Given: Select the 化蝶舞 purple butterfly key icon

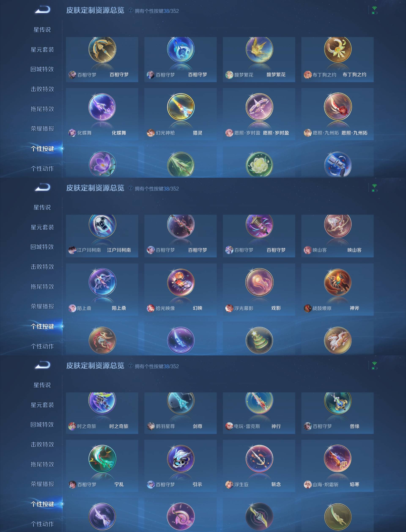Looking at the screenshot, I should pyautogui.click(x=102, y=107).
